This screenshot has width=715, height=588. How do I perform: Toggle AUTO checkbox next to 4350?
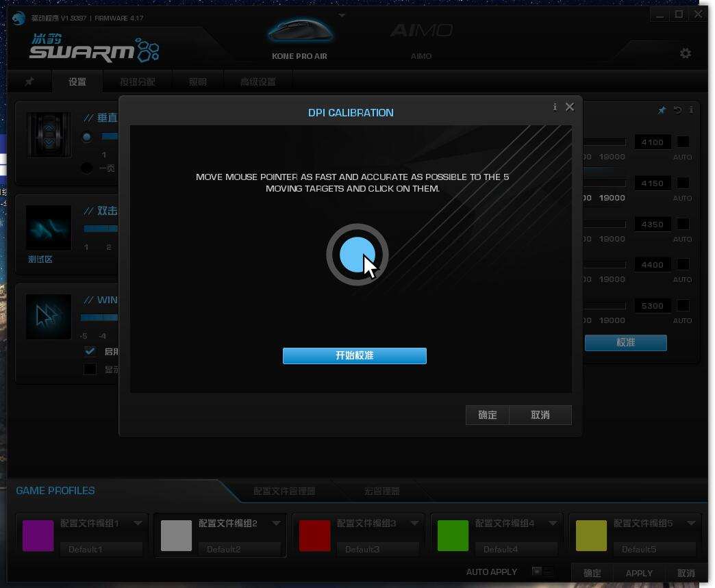tap(683, 224)
